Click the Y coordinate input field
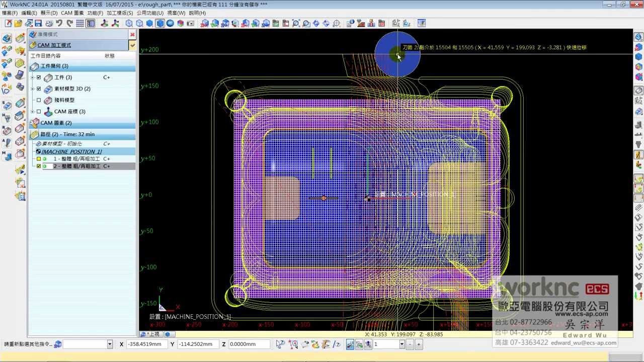Image resolution: width=644 pixels, height=362 pixels. (x=198, y=344)
